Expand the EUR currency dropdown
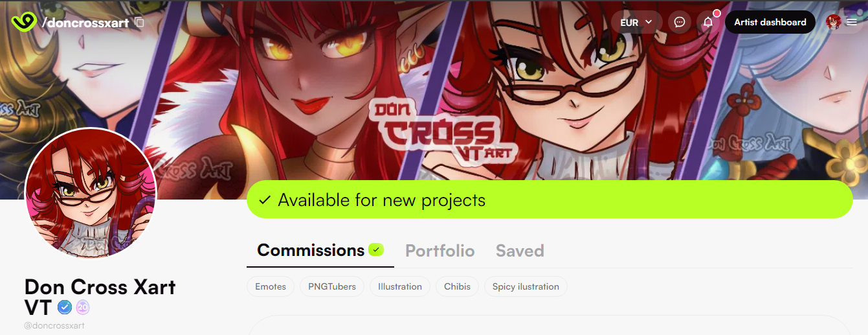Image resolution: width=868 pixels, height=335 pixels. pos(637,22)
